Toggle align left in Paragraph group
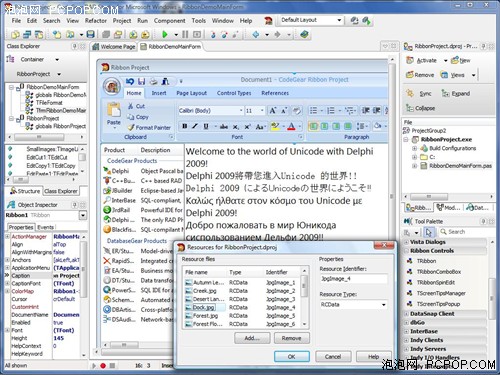This screenshot has height=375, width=500. point(313,126)
